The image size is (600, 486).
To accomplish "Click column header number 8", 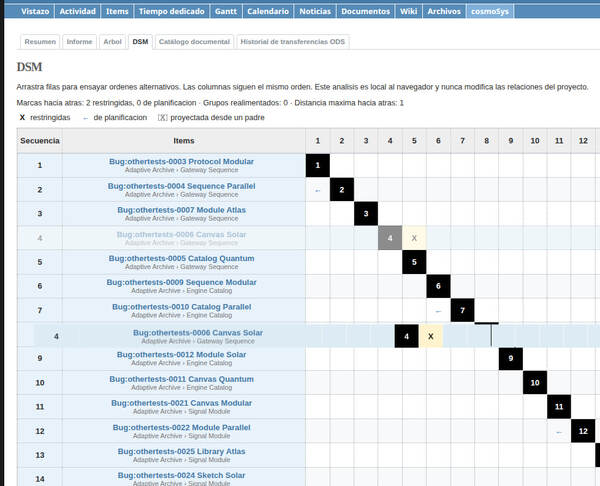I will coord(486,141).
